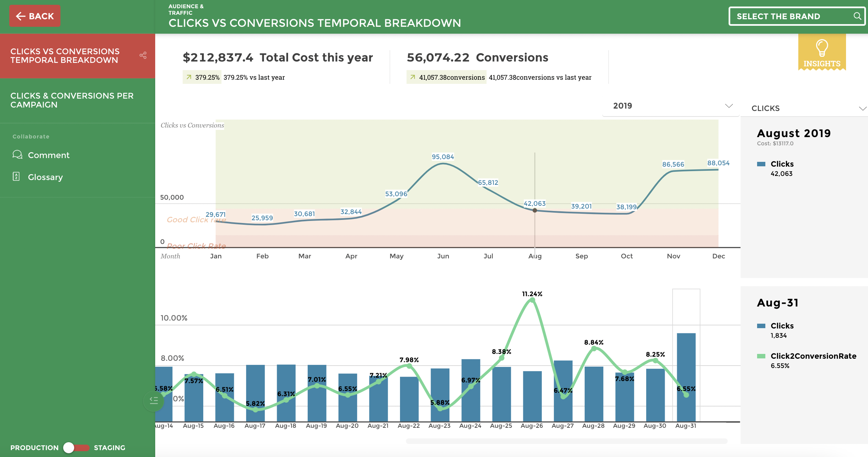Click the Aug-20 axis label
Viewport: 868px width, 457px height.
tap(347, 425)
